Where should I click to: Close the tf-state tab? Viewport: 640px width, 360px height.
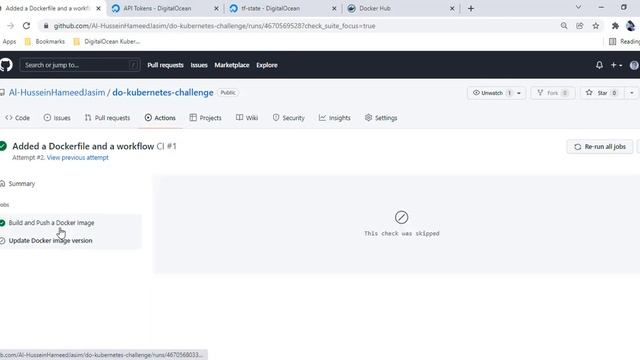[x=334, y=8]
